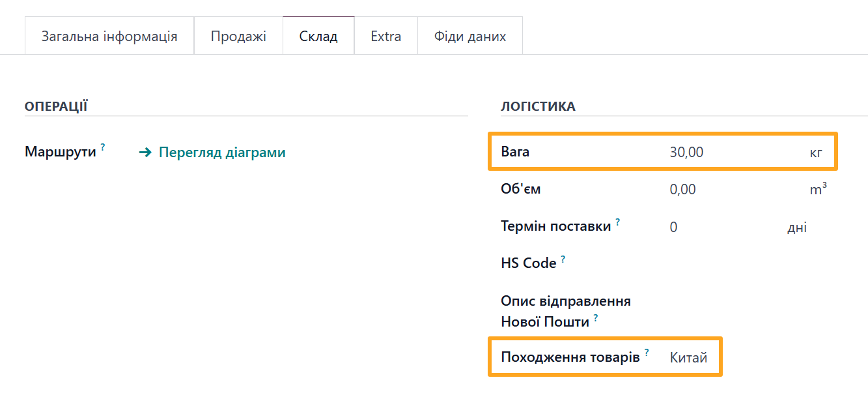Open the Перегляд діаграми link
Viewport: 868px width, 397px height.
213,153
